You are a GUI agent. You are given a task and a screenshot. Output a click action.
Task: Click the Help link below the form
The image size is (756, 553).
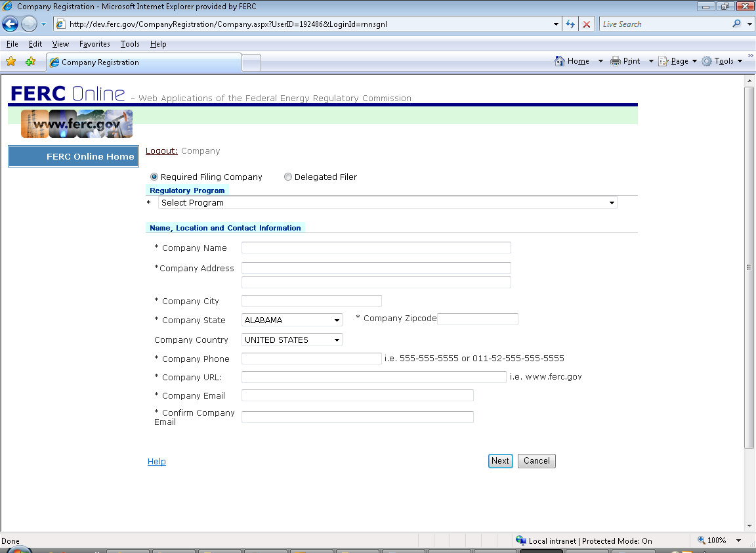pyautogui.click(x=157, y=461)
